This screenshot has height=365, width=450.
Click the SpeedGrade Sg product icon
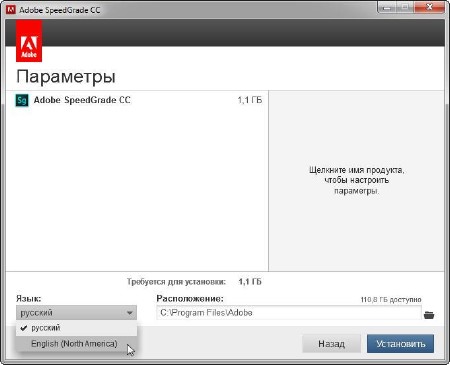tap(22, 100)
